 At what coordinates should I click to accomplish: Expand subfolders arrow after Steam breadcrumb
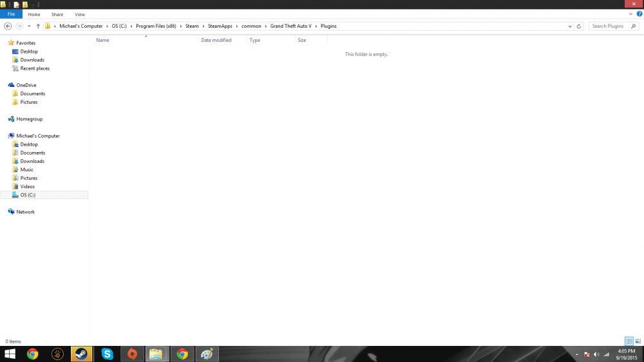click(x=204, y=26)
